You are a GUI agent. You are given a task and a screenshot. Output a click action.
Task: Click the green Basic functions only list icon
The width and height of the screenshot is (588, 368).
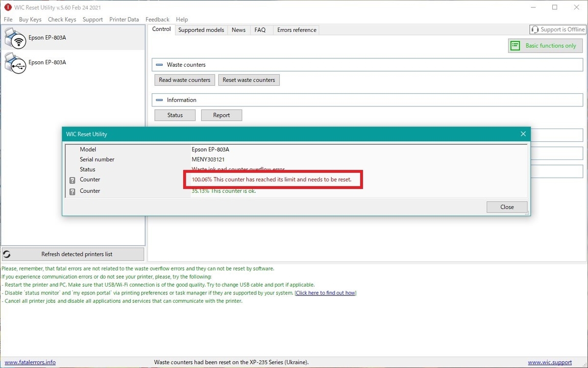click(515, 46)
